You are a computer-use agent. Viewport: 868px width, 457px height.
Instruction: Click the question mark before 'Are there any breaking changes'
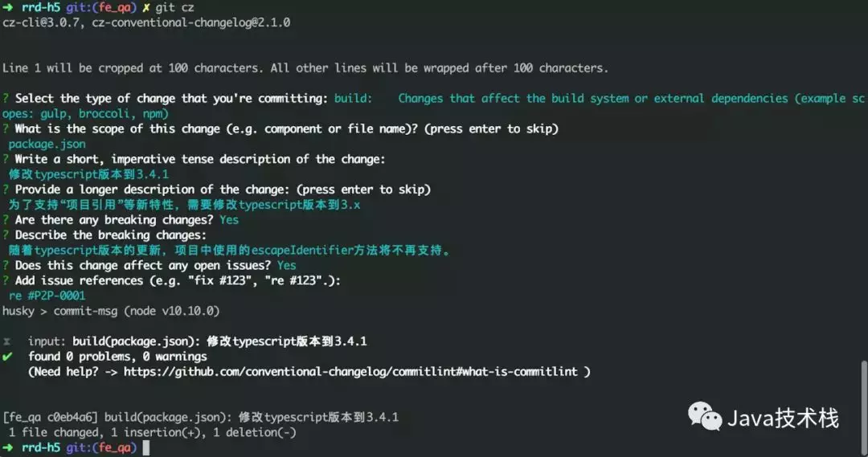coord(6,220)
